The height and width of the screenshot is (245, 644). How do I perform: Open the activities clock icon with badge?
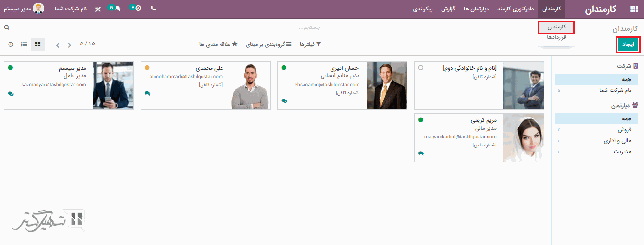coord(138,9)
